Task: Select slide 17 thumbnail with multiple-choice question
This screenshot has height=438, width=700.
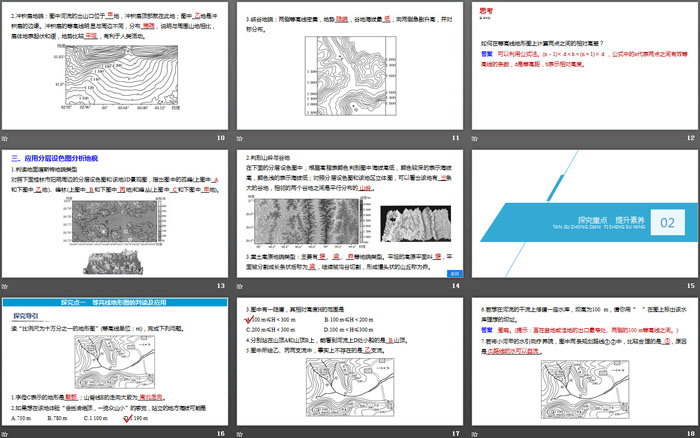Action: point(350,361)
